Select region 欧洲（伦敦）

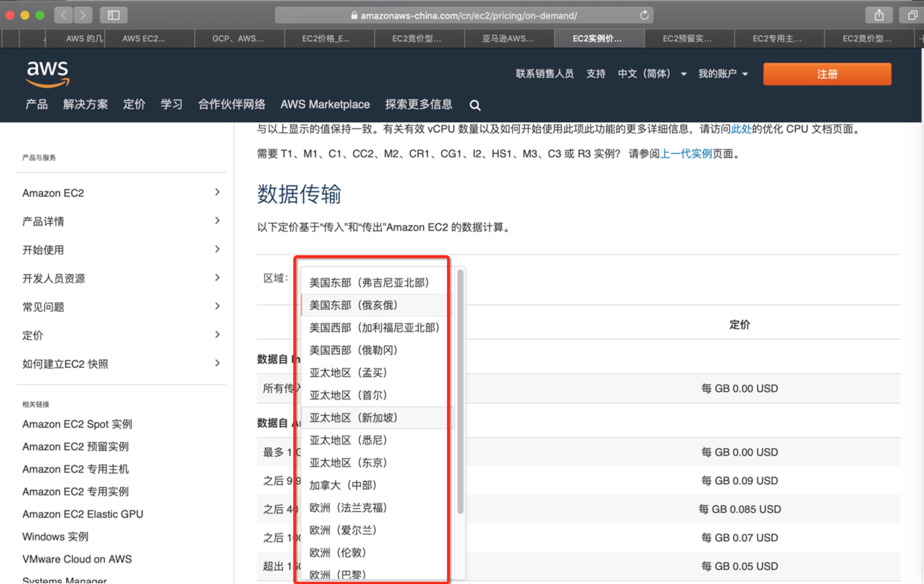(x=378, y=552)
